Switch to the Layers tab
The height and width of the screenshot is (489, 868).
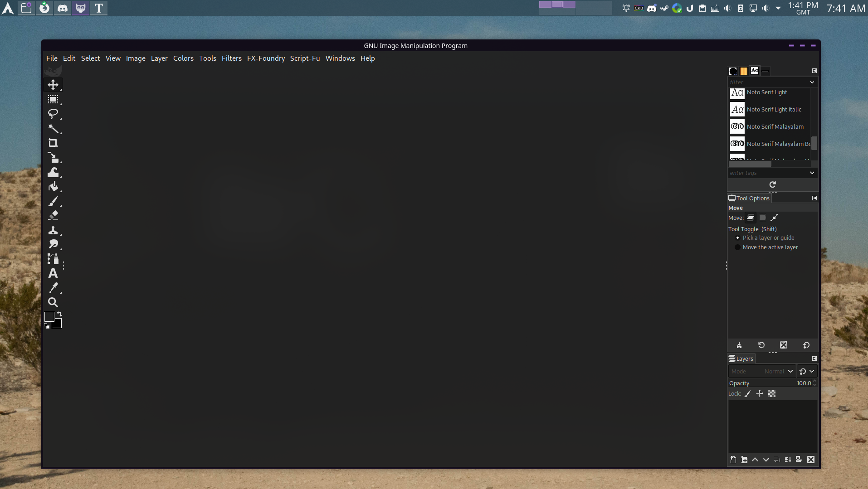click(741, 358)
